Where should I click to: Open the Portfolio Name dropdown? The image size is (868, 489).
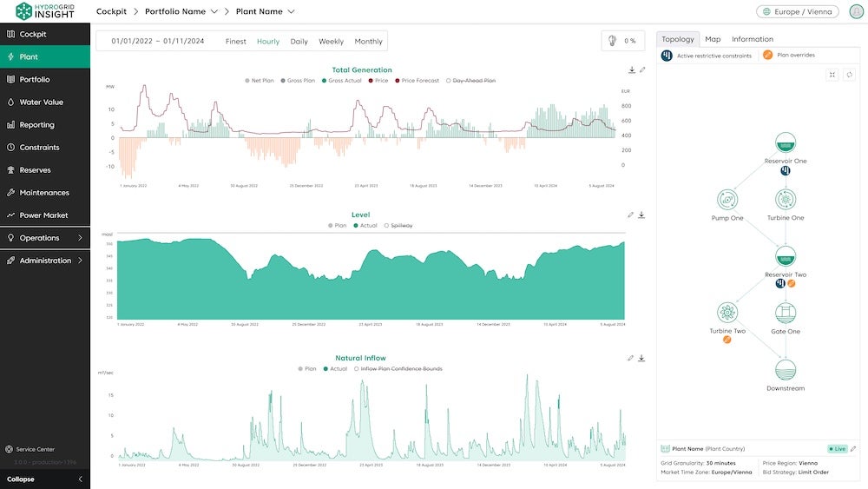tap(181, 11)
